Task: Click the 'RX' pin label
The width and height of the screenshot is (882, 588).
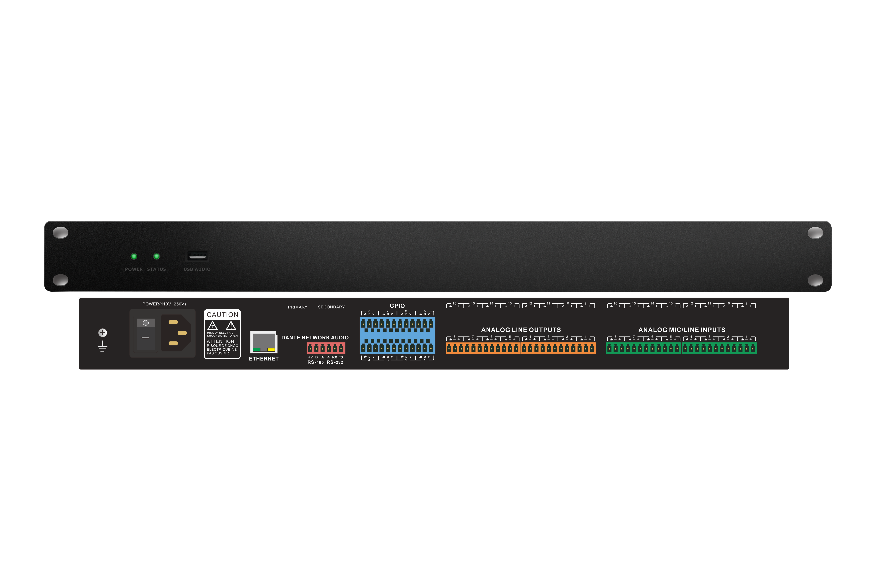Action: (x=335, y=357)
